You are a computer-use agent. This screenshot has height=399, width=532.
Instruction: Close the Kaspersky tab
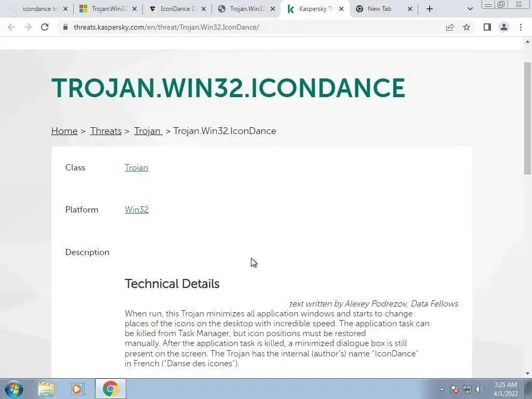341,9
